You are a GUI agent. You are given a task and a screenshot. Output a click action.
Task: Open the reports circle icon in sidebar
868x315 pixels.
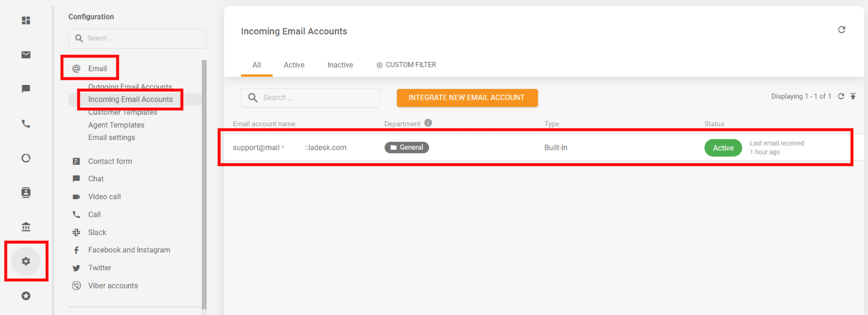point(26,158)
